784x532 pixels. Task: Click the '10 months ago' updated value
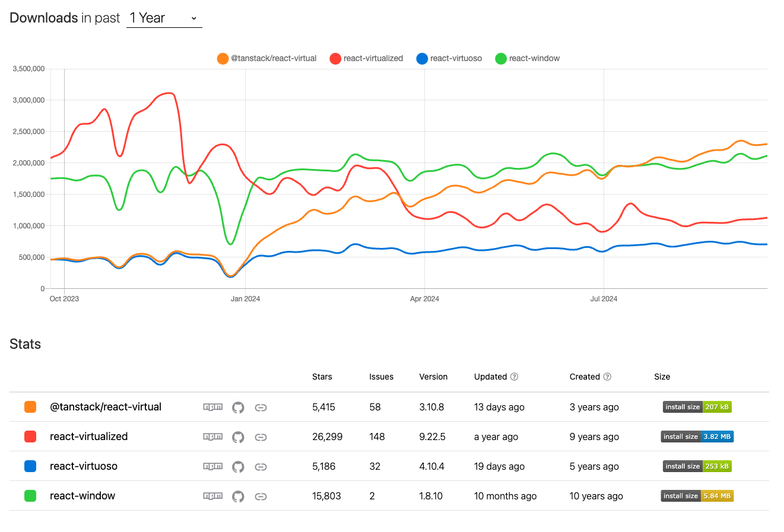pyautogui.click(x=505, y=496)
